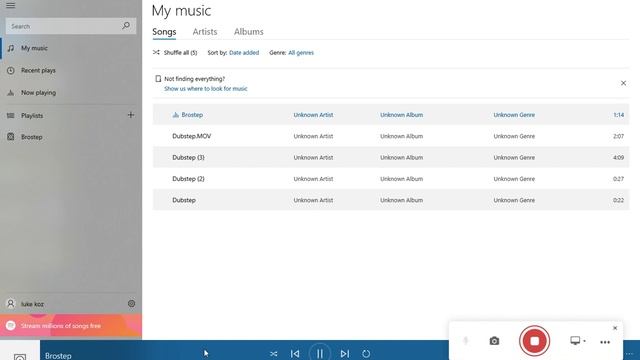The image size is (640, 360).
Task: Open the hamburger navigation menu
Action: coord(11,5)
